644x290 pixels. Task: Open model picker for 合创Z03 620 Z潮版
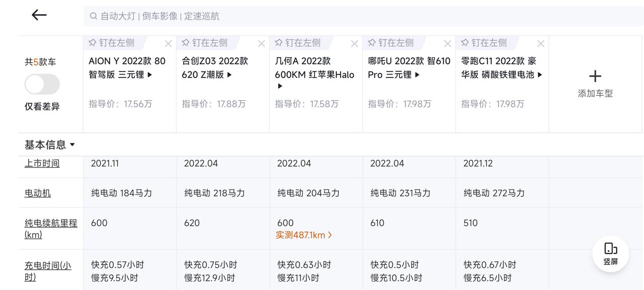coord(215,68)
